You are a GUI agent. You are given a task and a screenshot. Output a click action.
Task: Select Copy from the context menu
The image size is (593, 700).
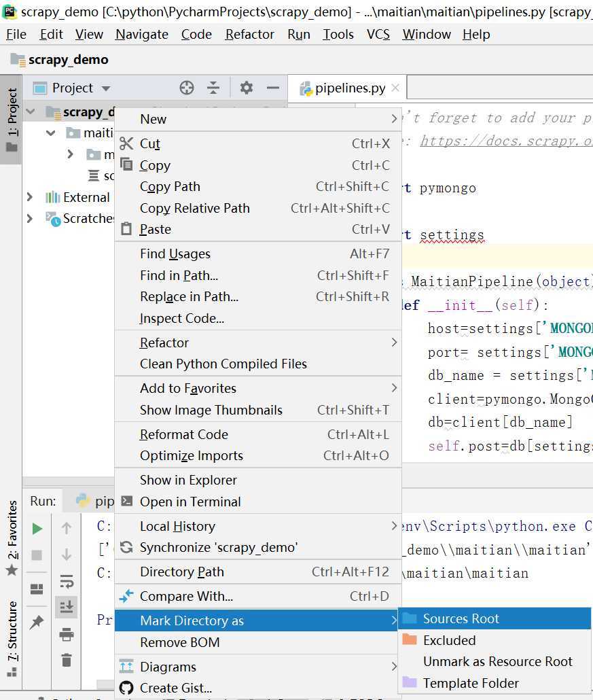pyautogui.click(x=258, y=165)
